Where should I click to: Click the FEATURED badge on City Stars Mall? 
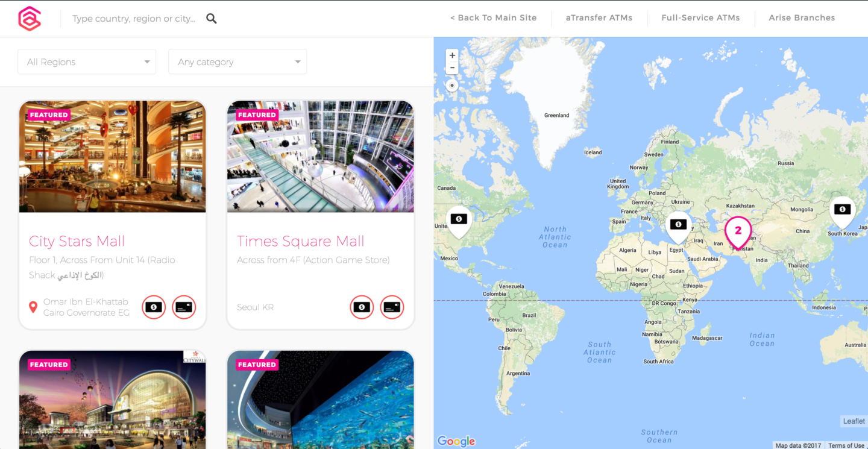click(x=49, y=115)
